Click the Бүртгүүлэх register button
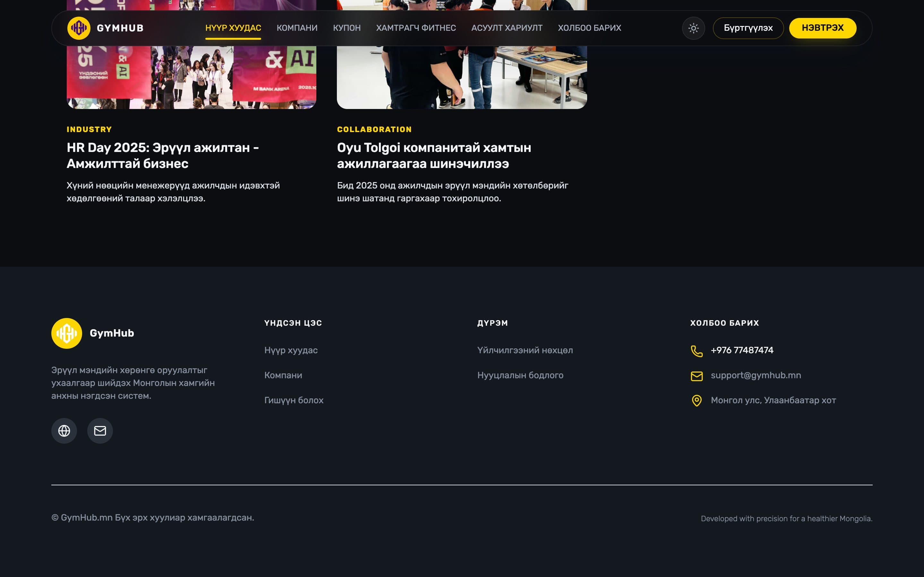924x577 pixels. pos(748,28)
